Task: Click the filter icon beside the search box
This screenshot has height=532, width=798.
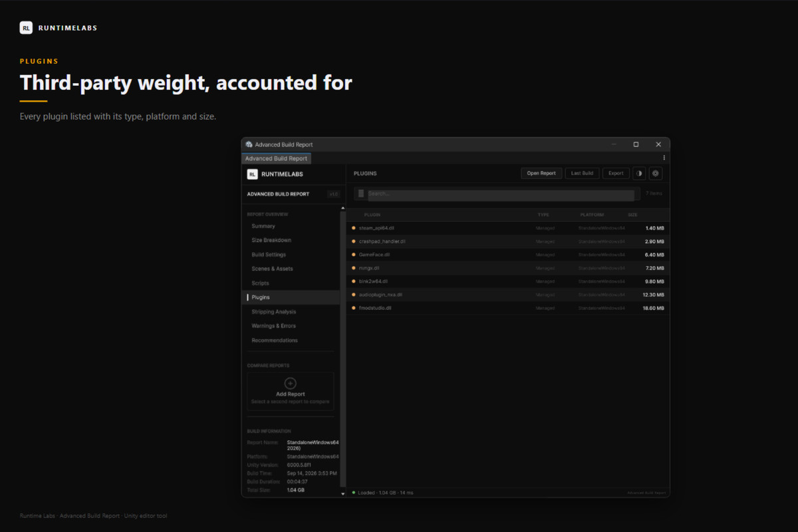Action: (361, 194)
